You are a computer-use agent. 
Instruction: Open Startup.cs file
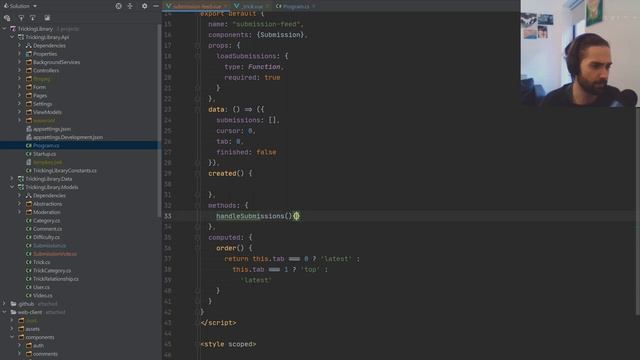tap(44, 154)
